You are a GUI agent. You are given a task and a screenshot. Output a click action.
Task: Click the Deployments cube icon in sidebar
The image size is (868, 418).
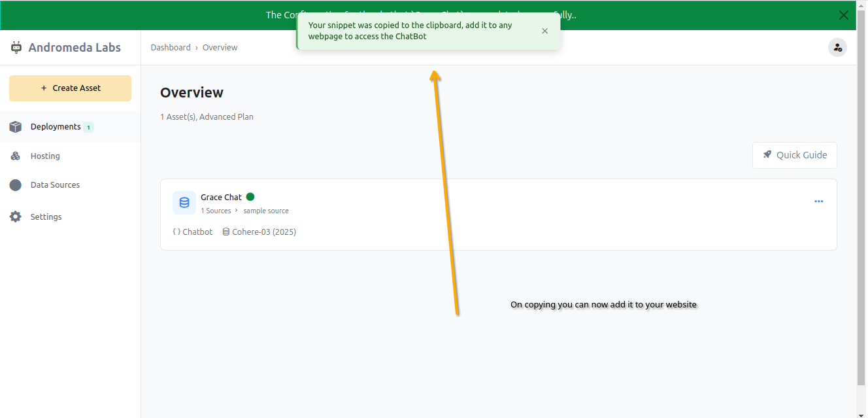(16, 127)
